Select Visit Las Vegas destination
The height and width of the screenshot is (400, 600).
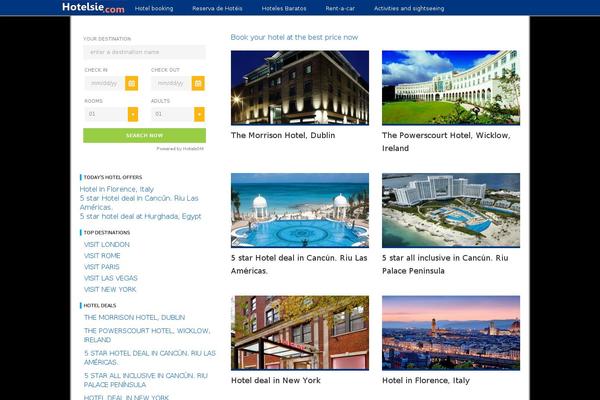coord(111,278)
